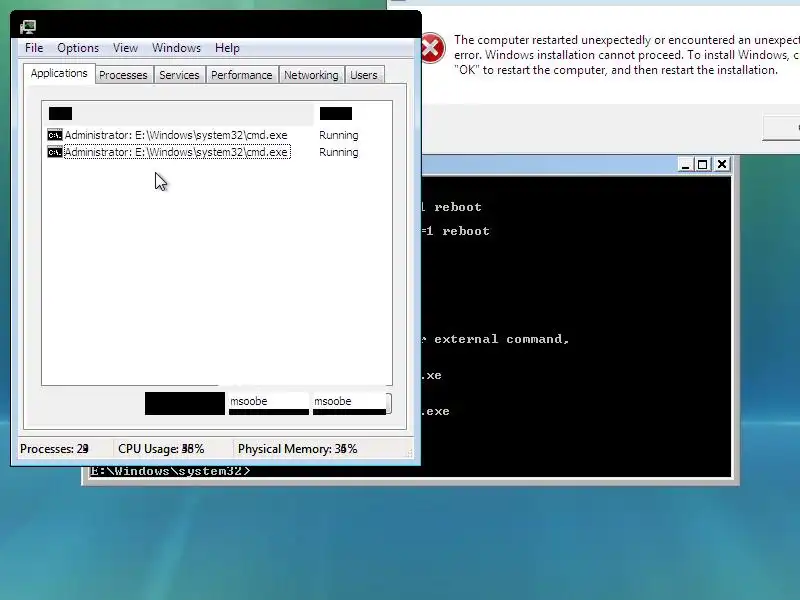This screenshot has height=600, width=800.
Task: Click the selected second cmd.exe row icon
Action: pos(55,152)
